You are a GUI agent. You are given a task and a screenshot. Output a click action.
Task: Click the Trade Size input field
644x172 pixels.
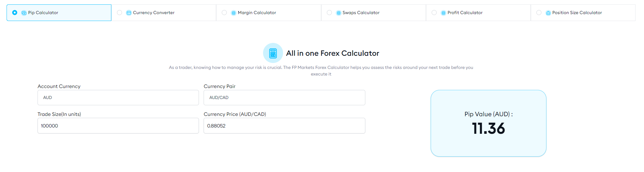click(118, 126)
